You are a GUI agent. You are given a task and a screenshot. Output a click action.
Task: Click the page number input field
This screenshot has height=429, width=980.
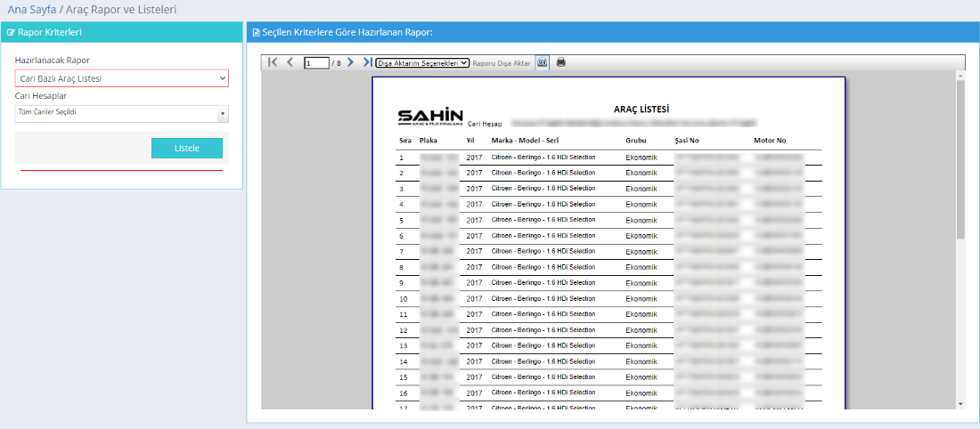click(316, 63)
